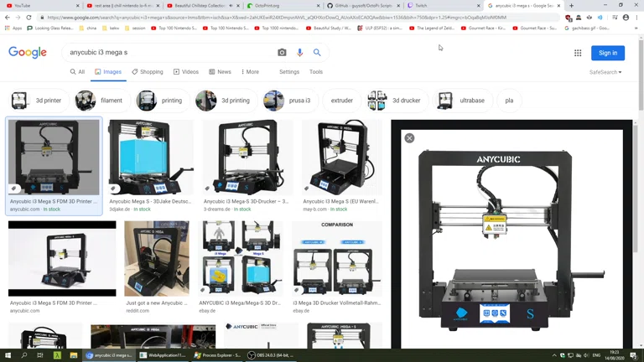644x362 pixels.
Task: Open the 3-dreams.de Mega-S 3D-Drucker thumbnail
Action: point(247,158)
